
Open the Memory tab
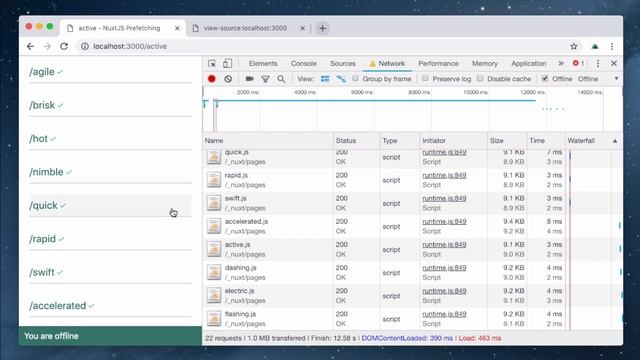point(485,64)
